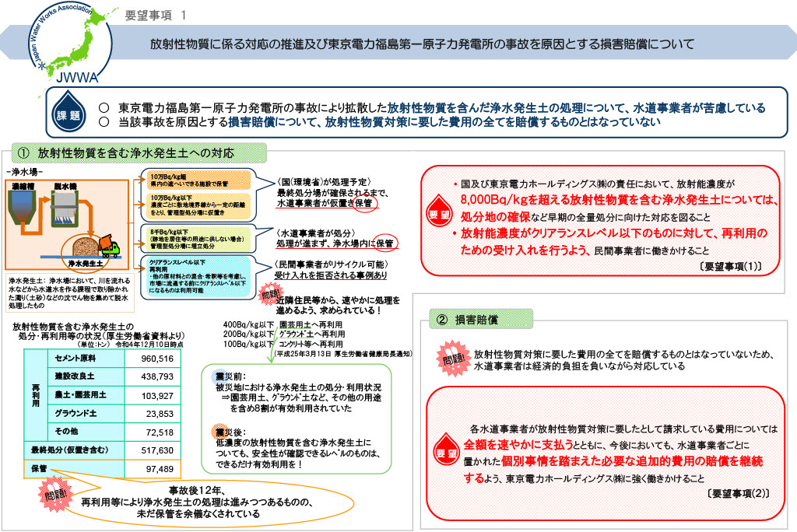Select the 8千Bq/kg以下 yellow box
Viewport: 797px width, 532px height.
click(x=200, y=239)
